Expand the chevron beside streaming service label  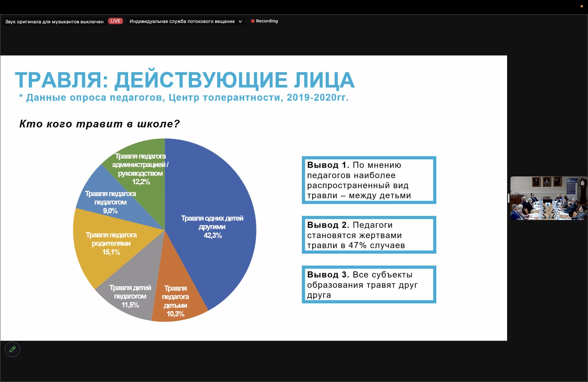(240, 21)
